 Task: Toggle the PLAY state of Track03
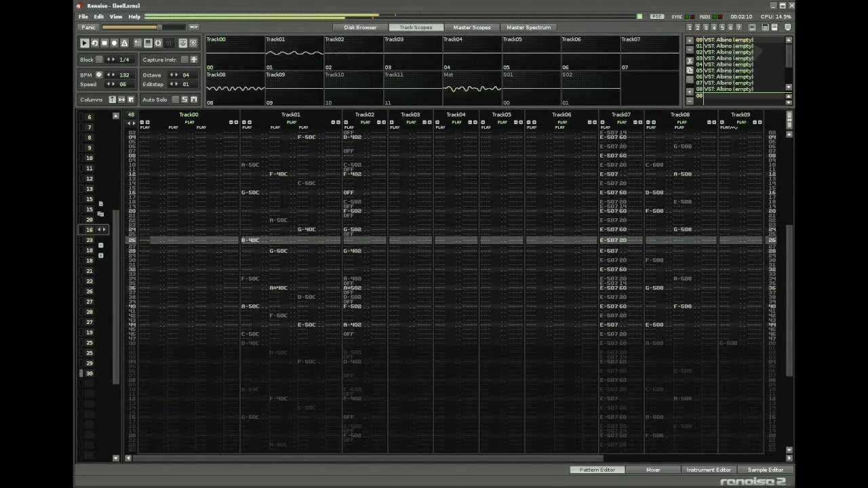click(x=410, y=123)
